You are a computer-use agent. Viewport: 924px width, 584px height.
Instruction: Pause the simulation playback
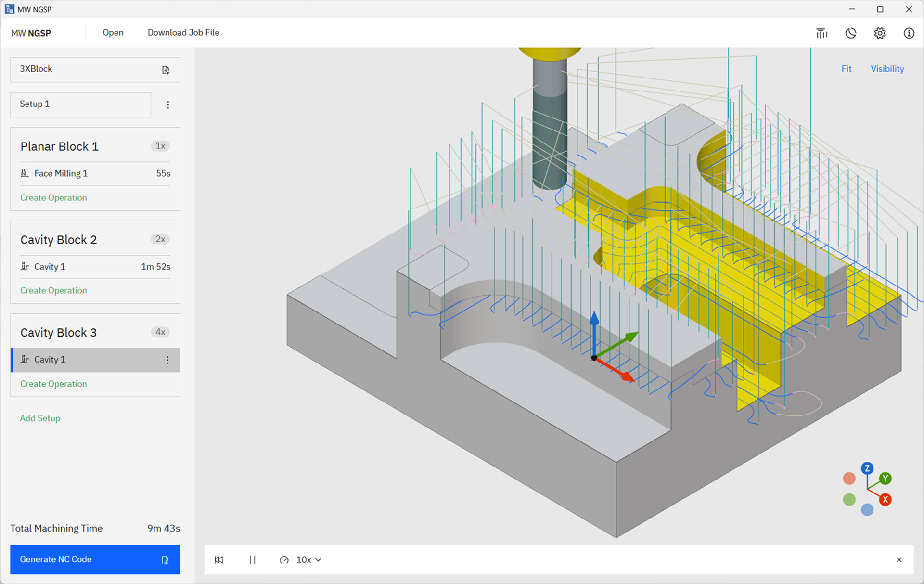click(x=253, y=560)
